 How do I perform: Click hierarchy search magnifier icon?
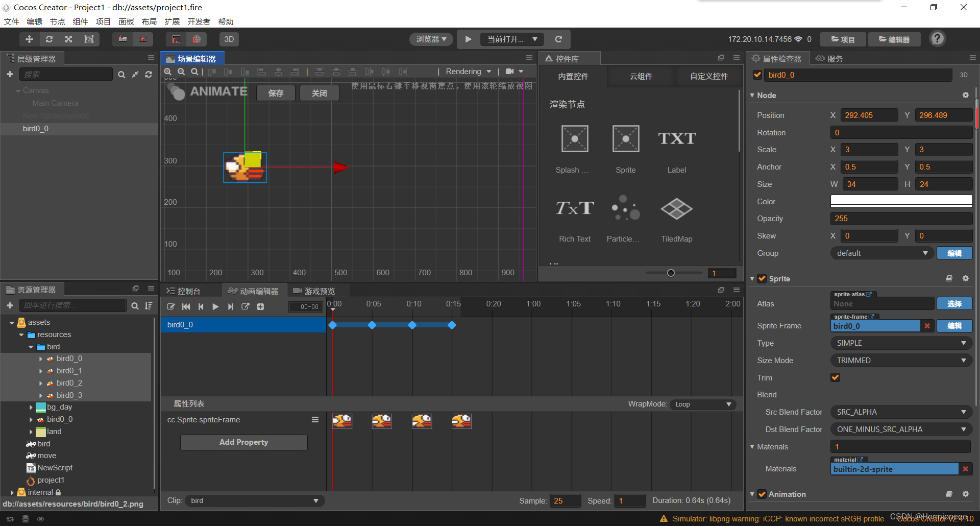pos(121,75)
